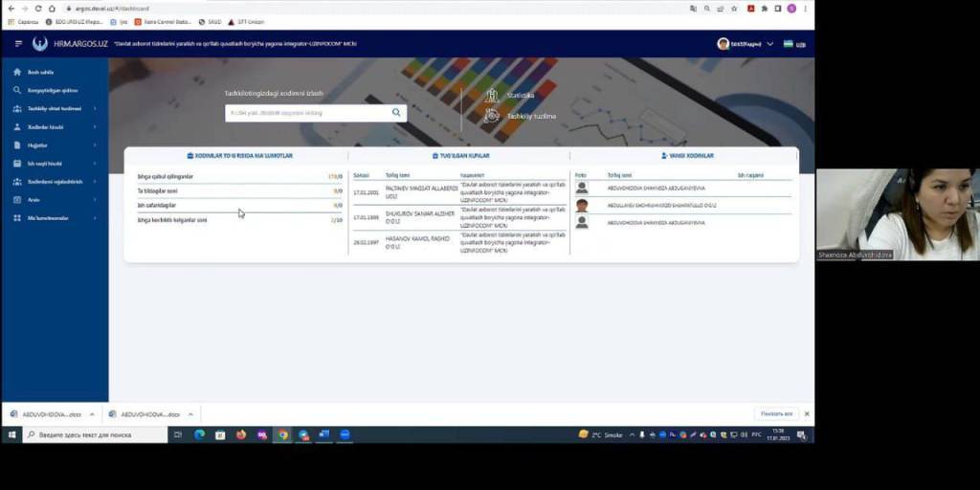980x490 pixels.
Task: Click the Hujjatlar document icon in the sidebar
Action: tap(17, 145)
